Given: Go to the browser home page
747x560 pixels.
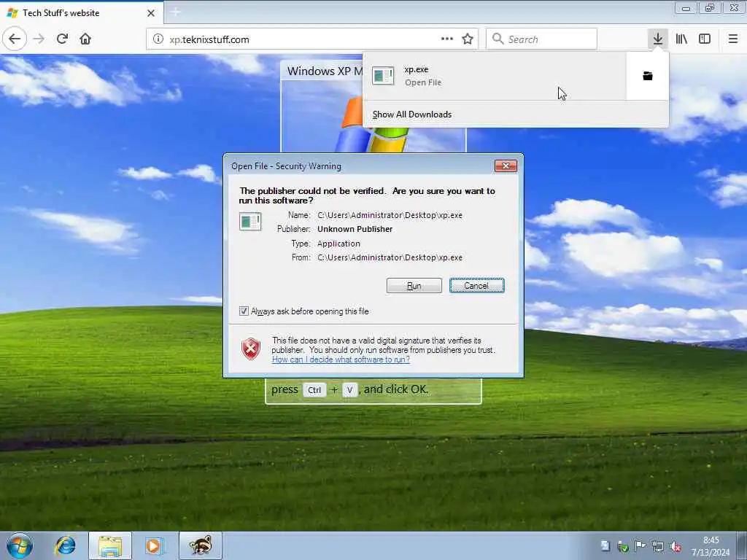Looking at the screenshot, I should tap(85, 39).
